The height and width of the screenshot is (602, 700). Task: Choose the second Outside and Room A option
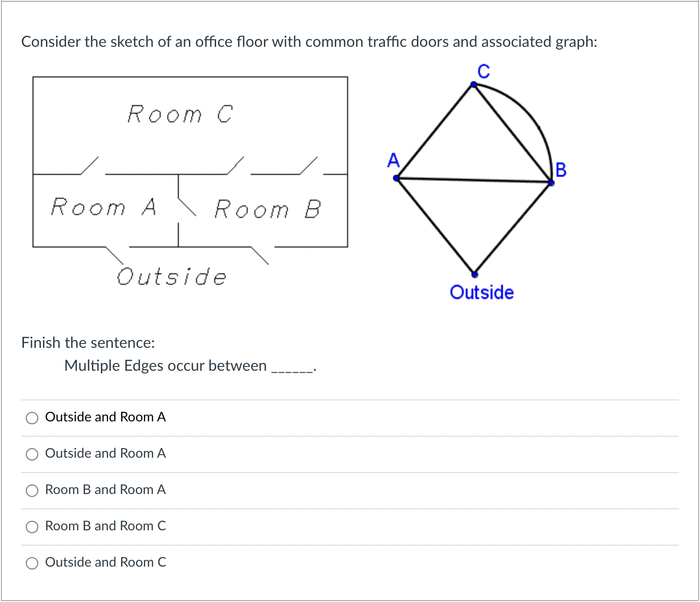click(32, 454)
